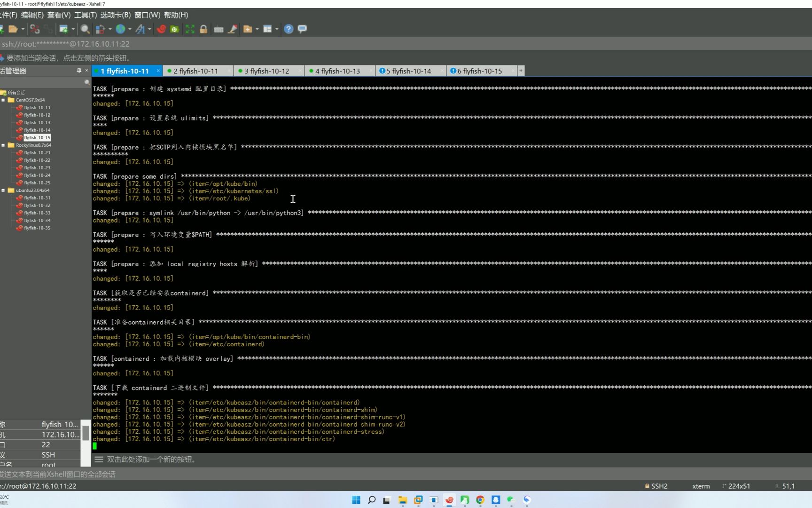Open the layout arrangement icon
812x508 pixels.
267,29
